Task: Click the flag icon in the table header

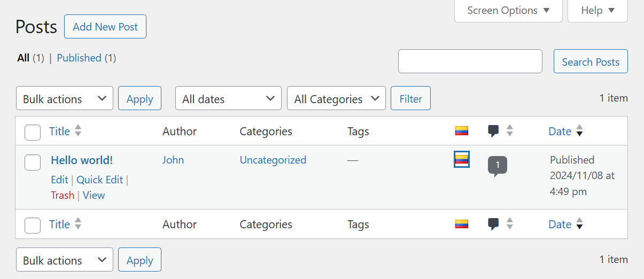Action: tap(461, 131)
